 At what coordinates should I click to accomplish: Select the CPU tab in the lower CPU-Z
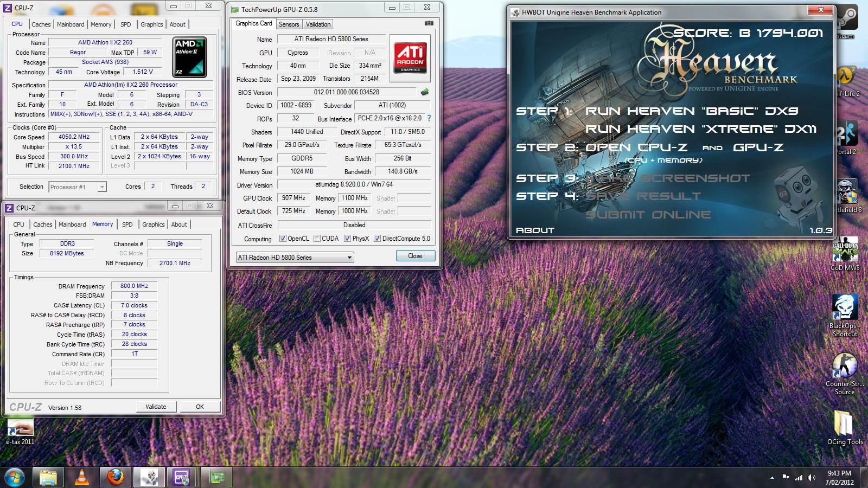point(18,224)
